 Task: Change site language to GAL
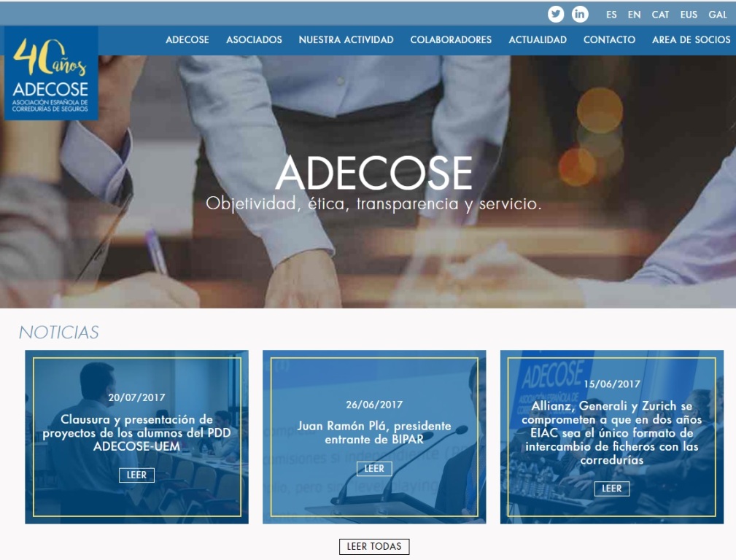click(717, 15)
